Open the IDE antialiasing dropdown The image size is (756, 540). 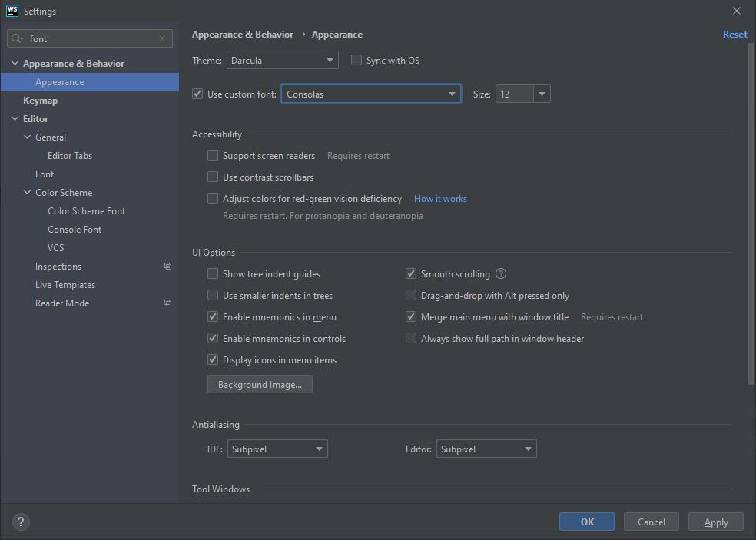point(277,449)
